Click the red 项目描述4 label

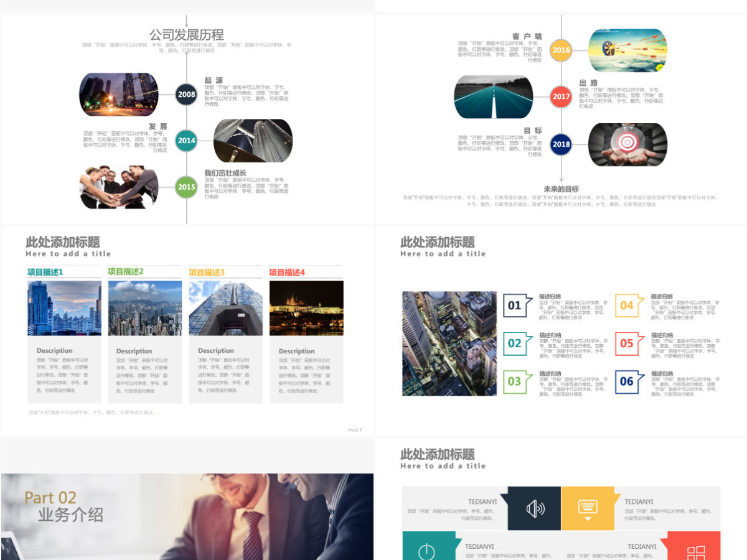point(287,272)
